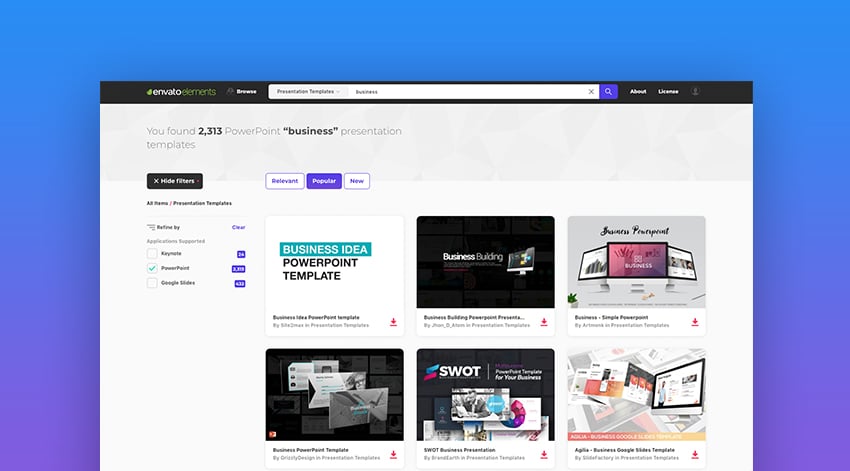This screenshot has height=471, width=850.
Task: Click the Envato Elements logo
Action: pyautogui.click(x=181, y=92)
